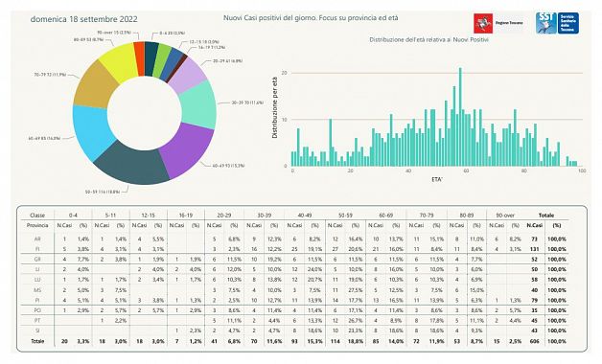
Task: Click the SST Servizio Sanitario logo
Action: pos(557,23)
